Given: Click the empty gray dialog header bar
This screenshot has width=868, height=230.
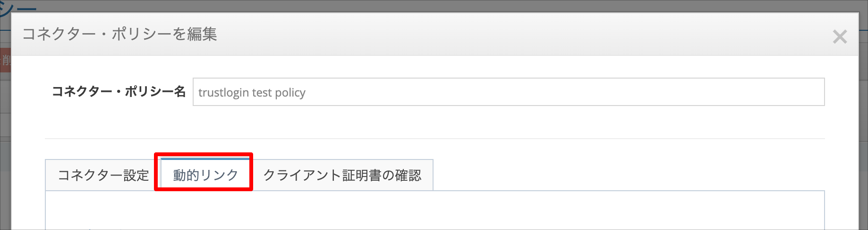Looking at the screenshot, I should [x=519, y=34].
